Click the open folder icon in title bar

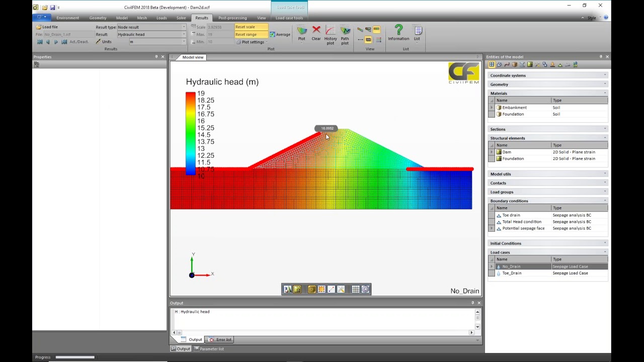click(45, 8)
